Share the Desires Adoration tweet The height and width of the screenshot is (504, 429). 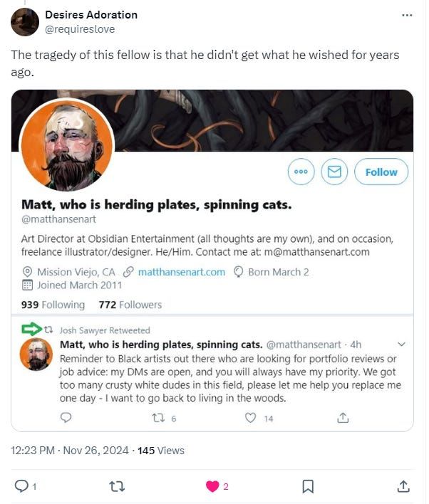coord(403,486)
